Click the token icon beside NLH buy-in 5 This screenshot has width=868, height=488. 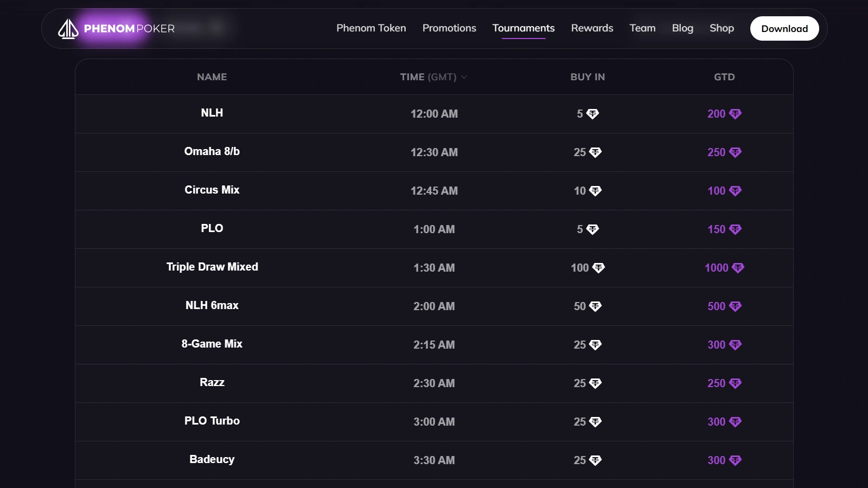pyautogui.click(x=593, y=114)
